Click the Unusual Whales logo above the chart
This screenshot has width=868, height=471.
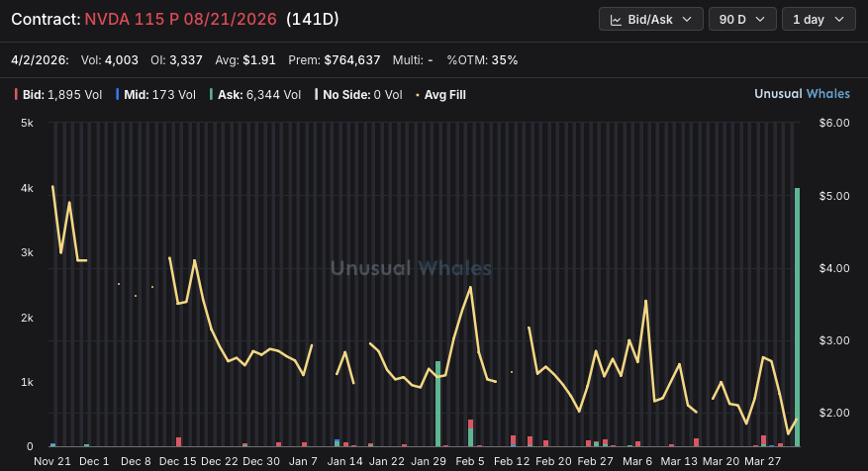click(802, 94)
